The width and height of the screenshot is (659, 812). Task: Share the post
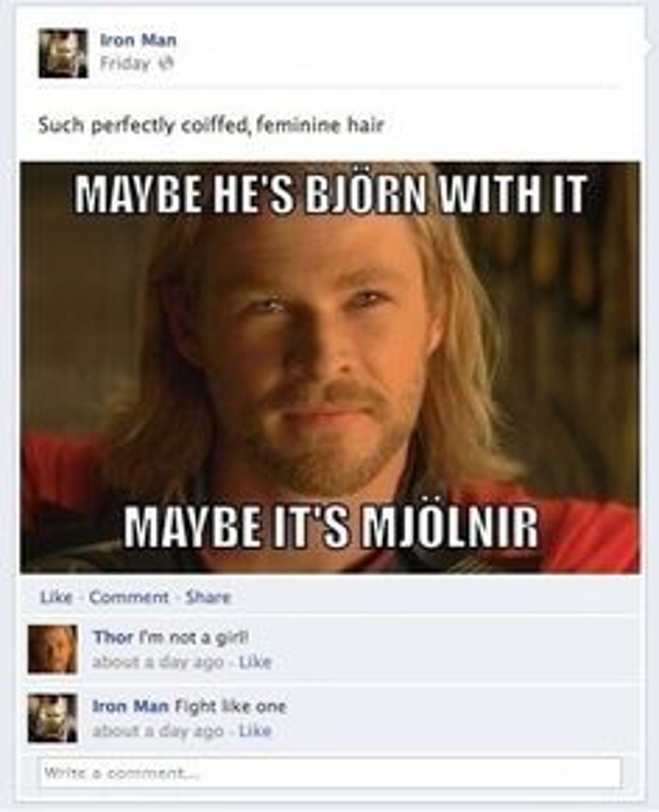(x=208, y=597)
